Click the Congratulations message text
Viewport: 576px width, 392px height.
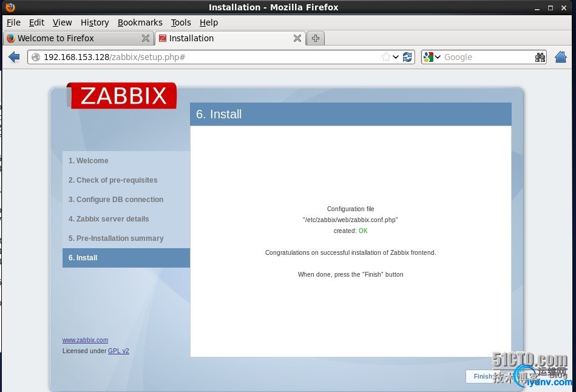pos(350,252)
